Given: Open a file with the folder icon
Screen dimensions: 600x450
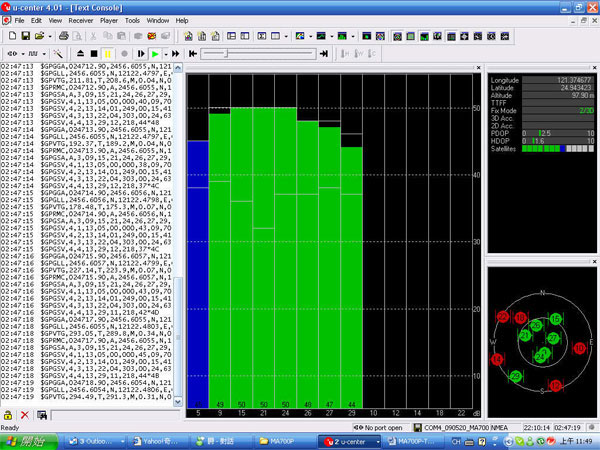Looking at the screenshot, I should pyautogui.click(x=39, y=36).
